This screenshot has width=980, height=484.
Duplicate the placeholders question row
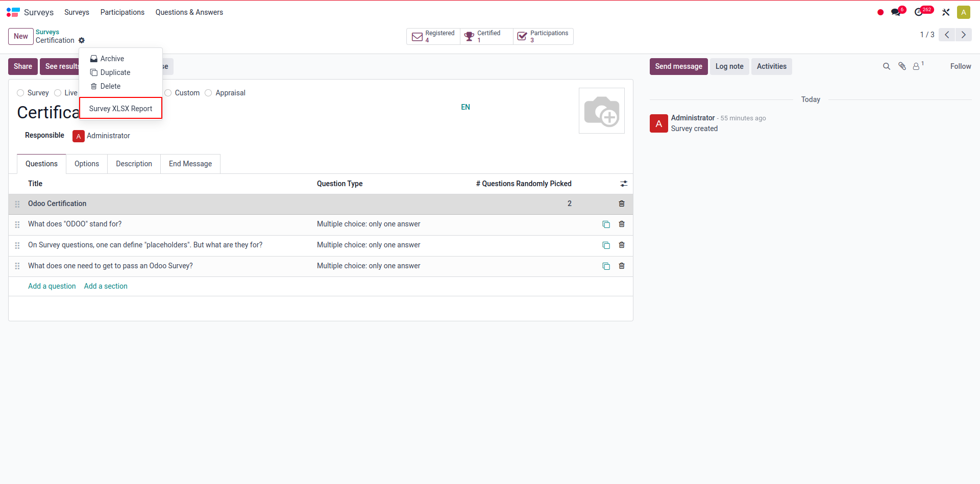[606, 245]
